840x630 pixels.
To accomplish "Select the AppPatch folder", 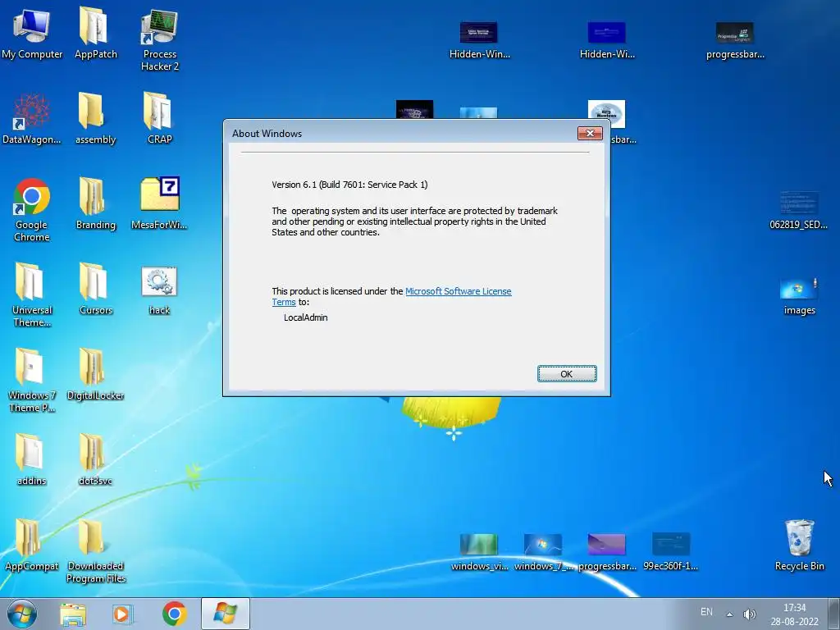I will [95, 33].
